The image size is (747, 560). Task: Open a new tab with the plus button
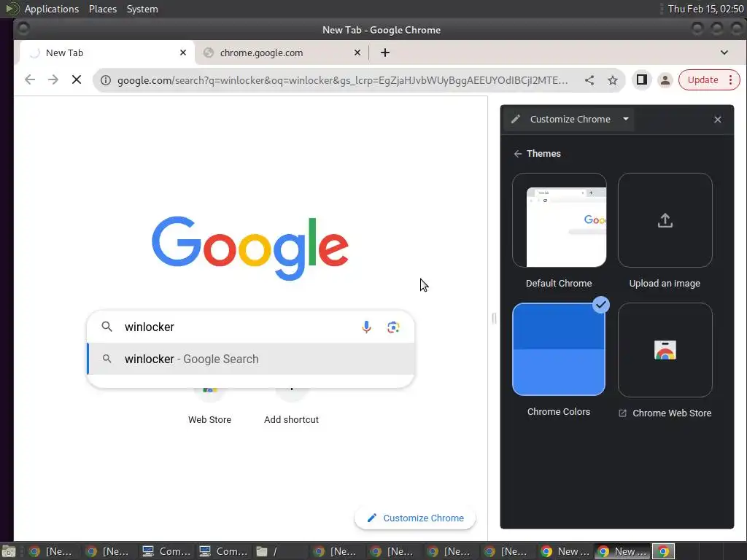click(x=385, y=52)
